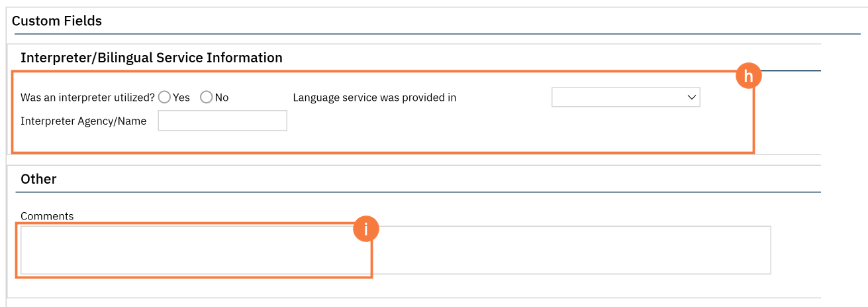Viewport: 868px width, 307px height.
Task: Click the "Interpreter Agency/Name" label text
Action: pyautogui.click(x=83, y=121)
